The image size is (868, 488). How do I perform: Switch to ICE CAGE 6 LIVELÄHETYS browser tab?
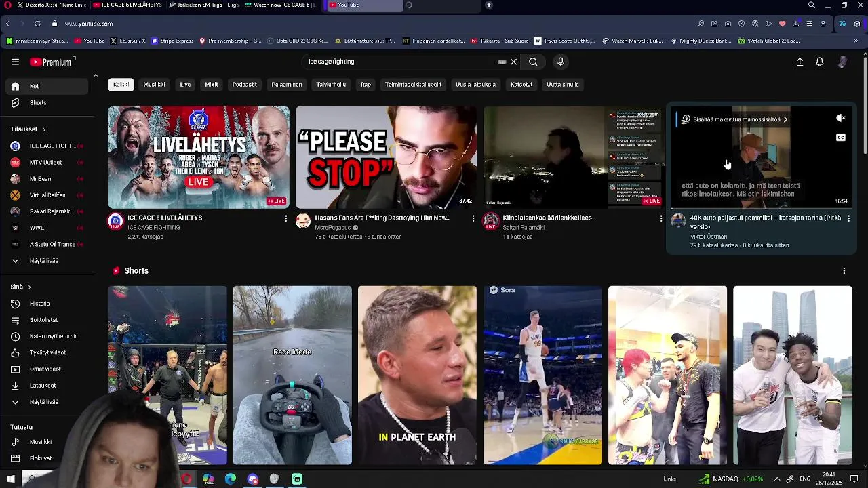[127, 5]
